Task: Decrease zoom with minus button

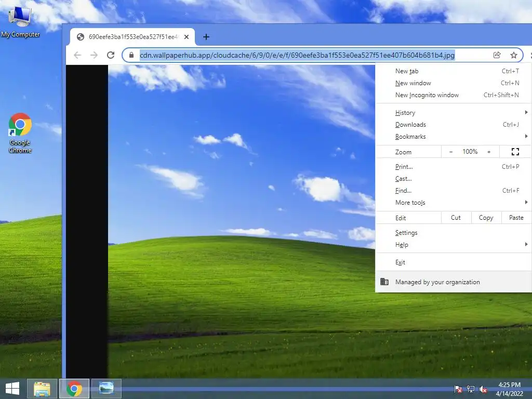Action: [450, 152]
